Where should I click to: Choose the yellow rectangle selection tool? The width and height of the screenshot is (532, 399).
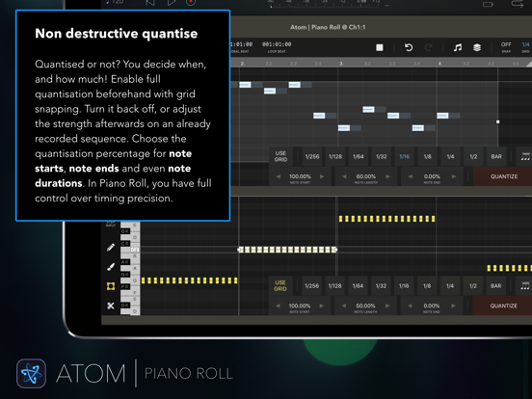(x=110, y=286)
